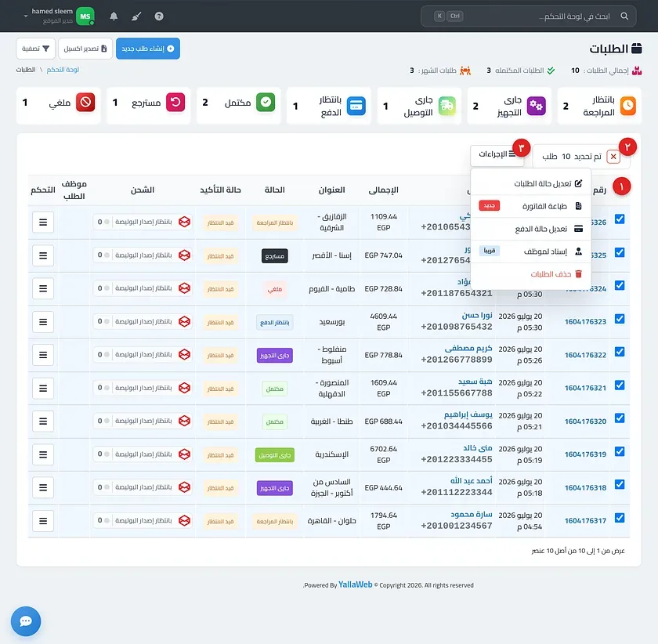Click the monthly orders people icon

click(x=465, y=71)
